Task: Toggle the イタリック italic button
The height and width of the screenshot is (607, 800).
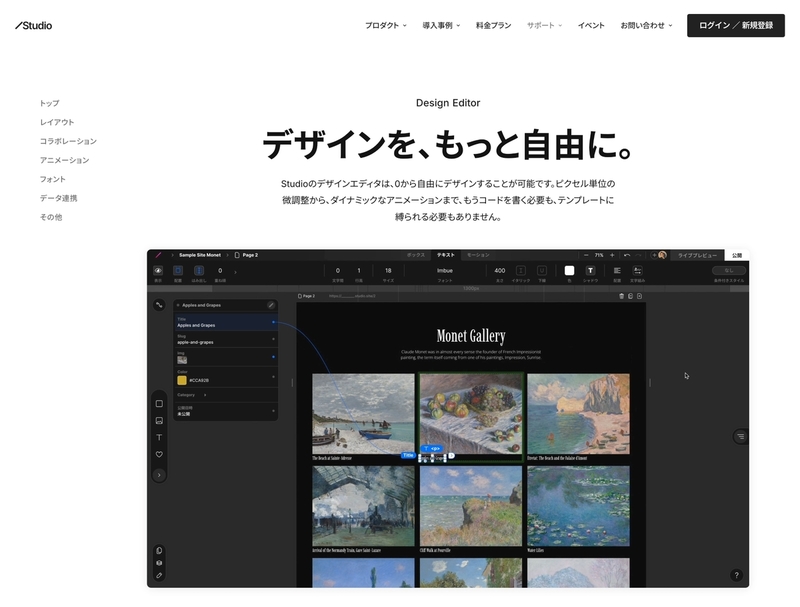Action: click(x=521, y=270)
